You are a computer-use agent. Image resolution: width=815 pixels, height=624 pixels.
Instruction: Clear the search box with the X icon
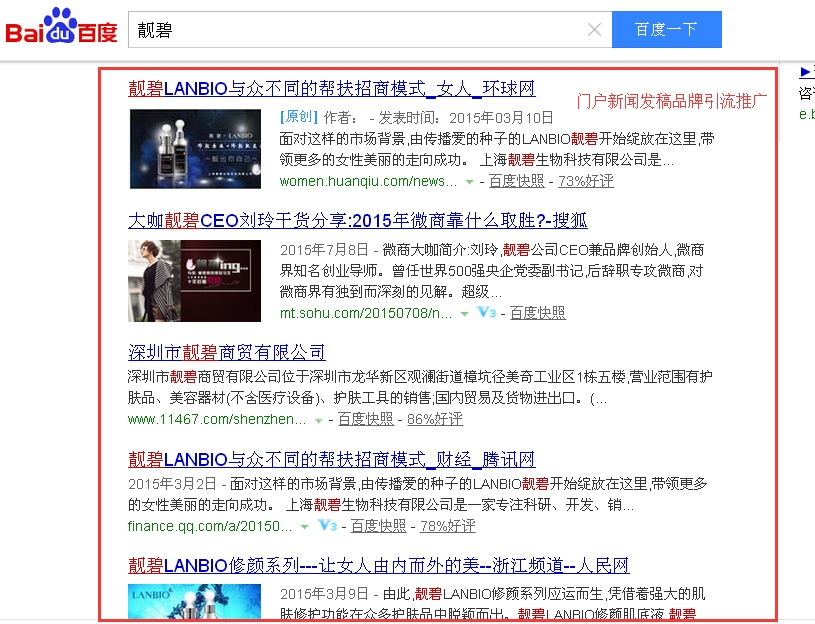tap(594, 30)
